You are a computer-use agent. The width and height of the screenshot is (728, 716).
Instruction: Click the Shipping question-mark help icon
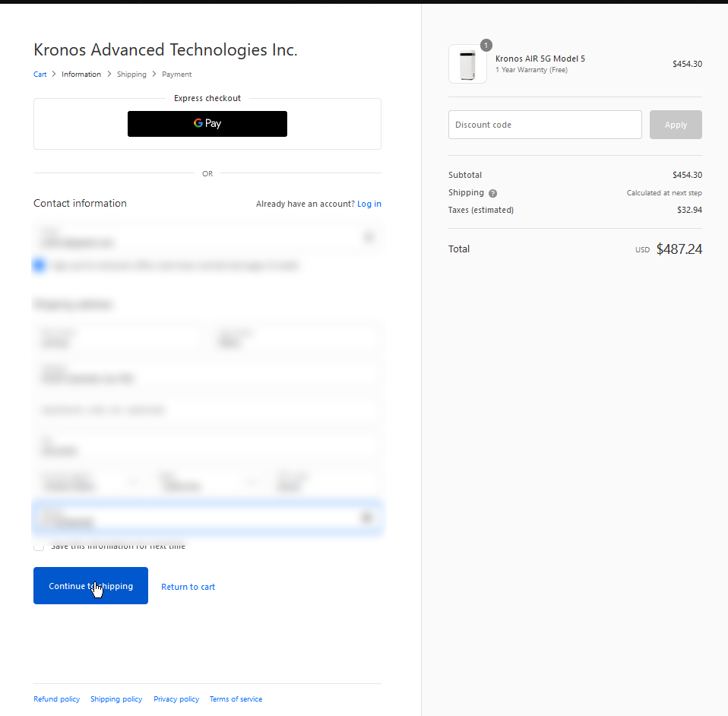click(x=492, y=193)
